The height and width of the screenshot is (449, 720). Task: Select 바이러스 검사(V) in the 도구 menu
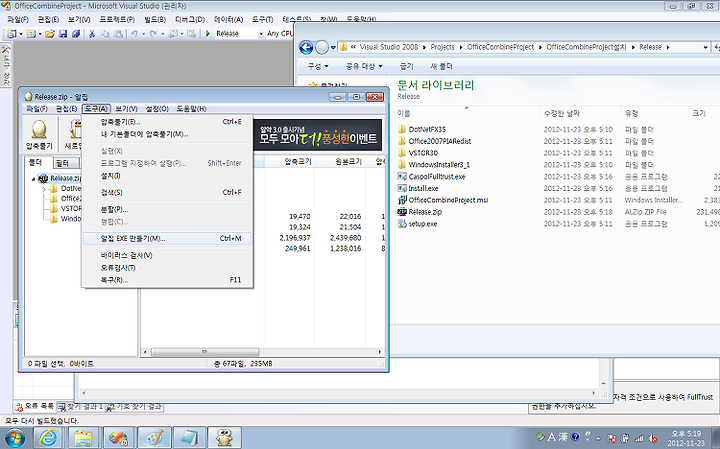click(168, 255)
